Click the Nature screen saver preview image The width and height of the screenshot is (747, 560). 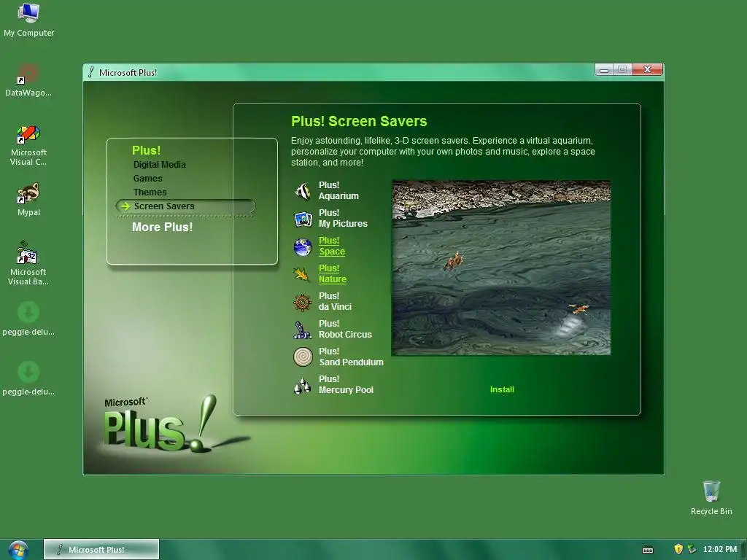(x=501, y=268)
